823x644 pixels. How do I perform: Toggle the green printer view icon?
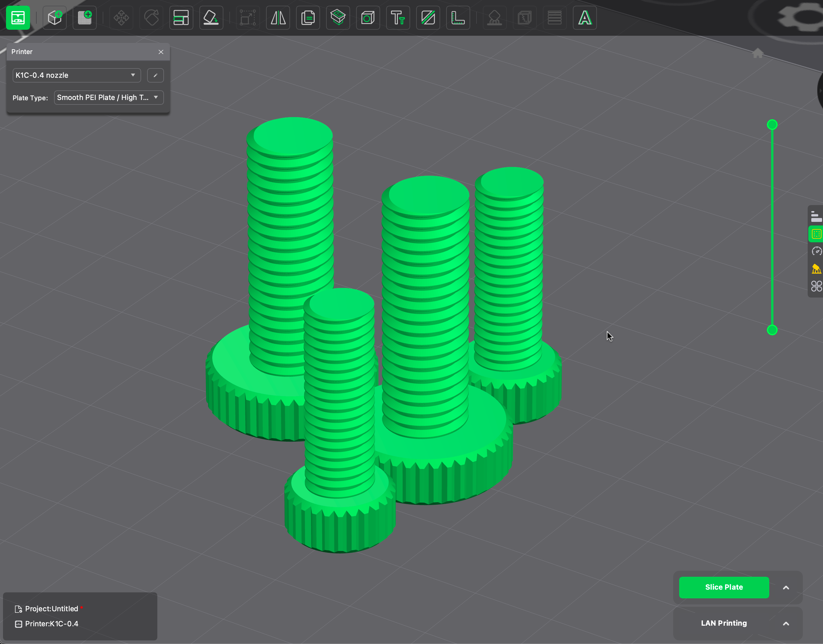18,18
